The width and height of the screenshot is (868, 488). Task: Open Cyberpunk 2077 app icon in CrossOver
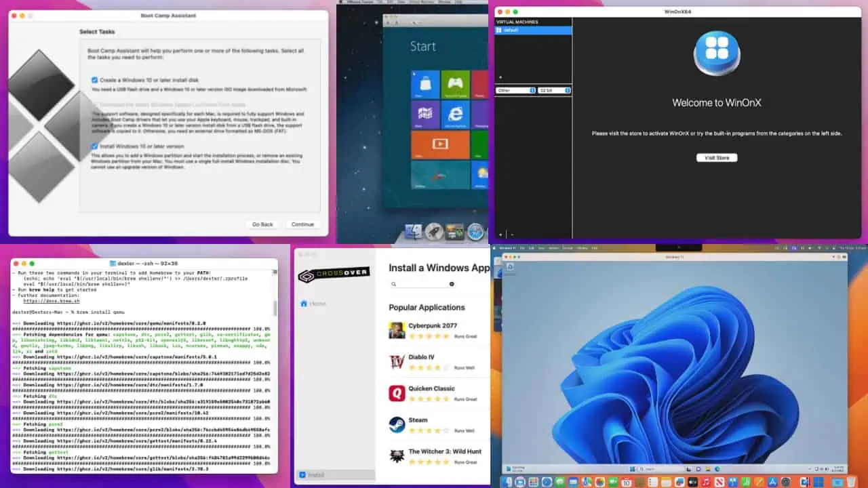click(x=397, y=330)
